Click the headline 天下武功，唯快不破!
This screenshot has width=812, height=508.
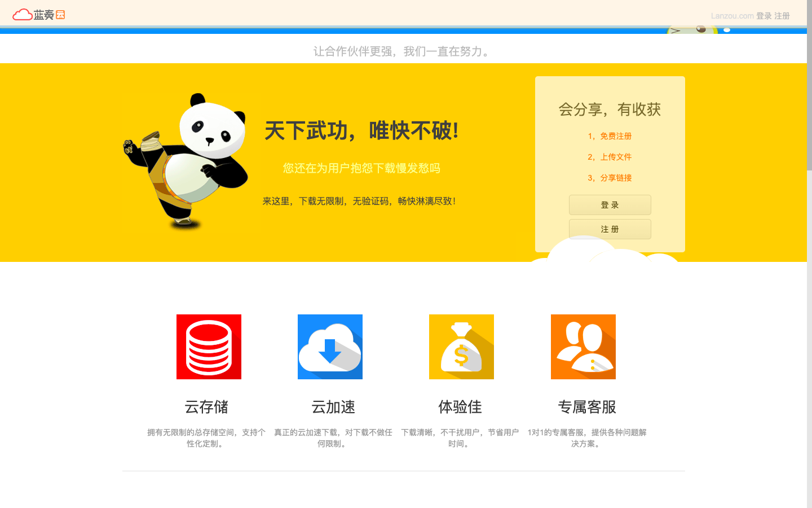point(361,131)
